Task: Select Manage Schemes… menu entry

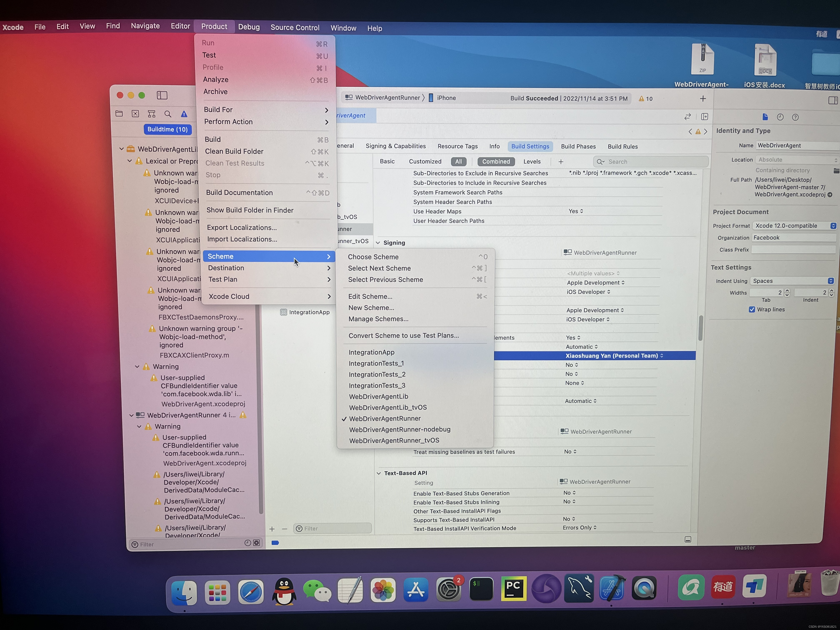Action: pyautogui.click(x=378, y=319)
